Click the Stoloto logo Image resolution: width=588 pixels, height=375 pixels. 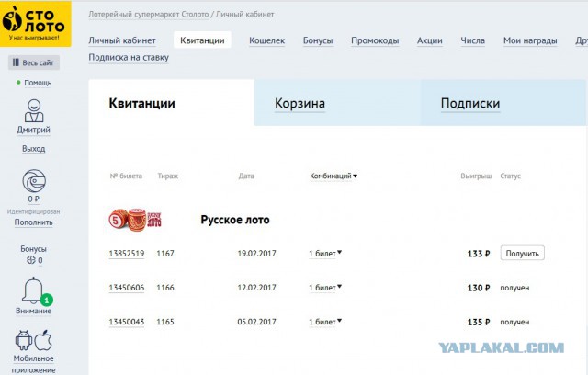[35, 24]
